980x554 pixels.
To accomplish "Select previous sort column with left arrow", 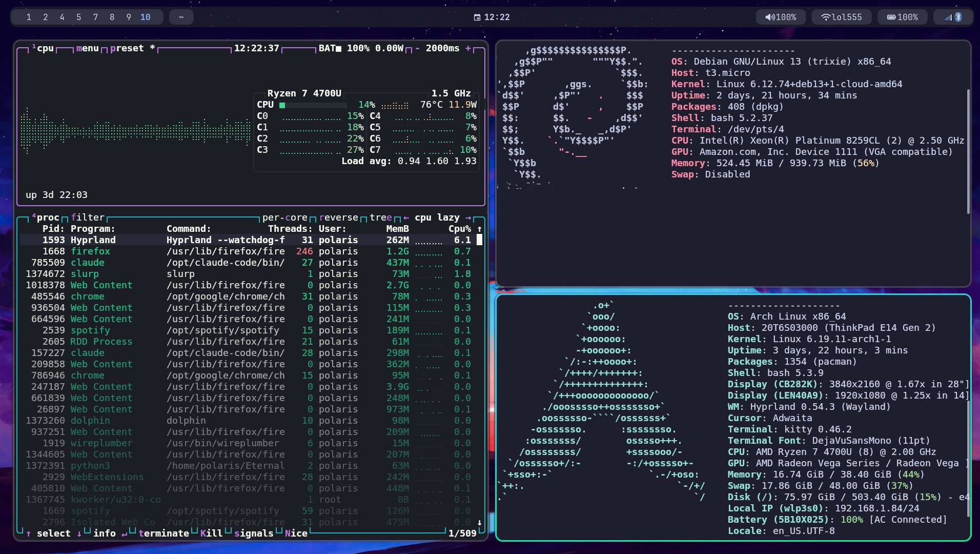I will (x=406, y=217).
